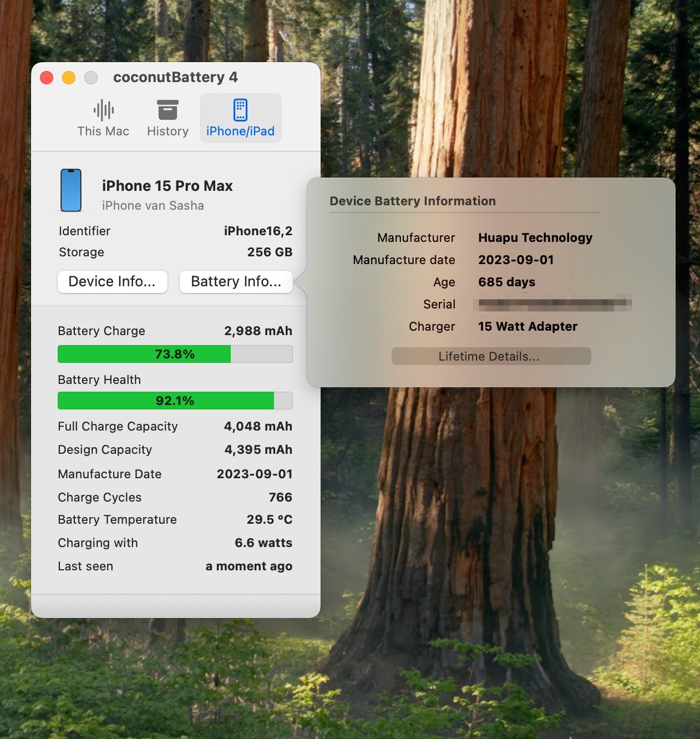700x739 pixels.
Task: Open the This Mac waveform icon
Action: click(x=104, y=110)
